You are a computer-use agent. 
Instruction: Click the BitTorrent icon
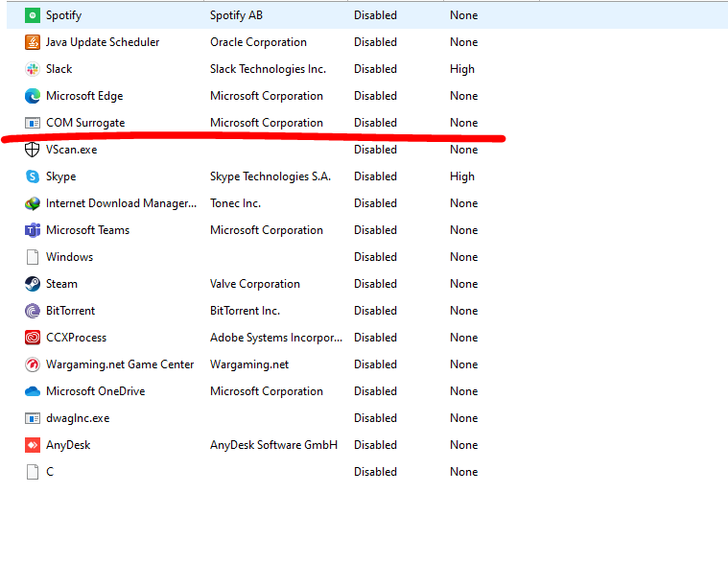point(32,311)
